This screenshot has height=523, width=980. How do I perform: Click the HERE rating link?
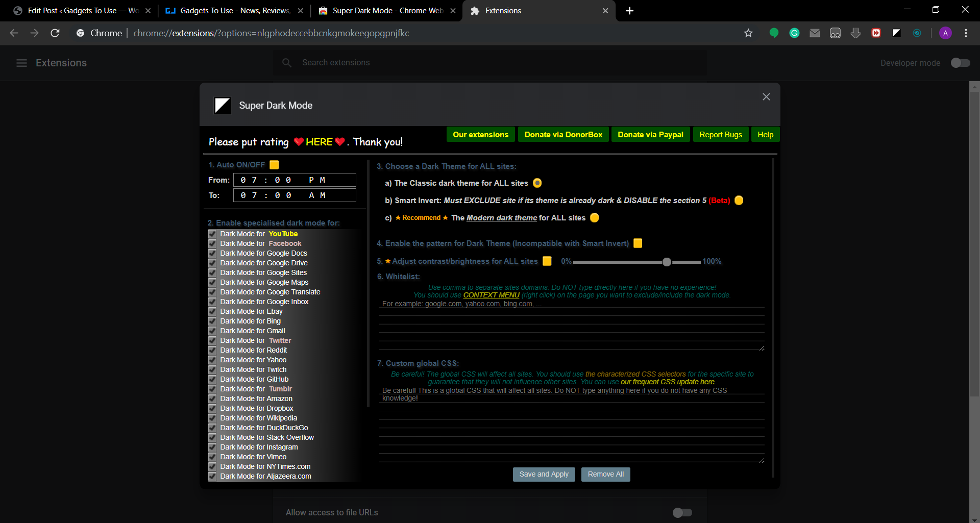pos(319,142)
